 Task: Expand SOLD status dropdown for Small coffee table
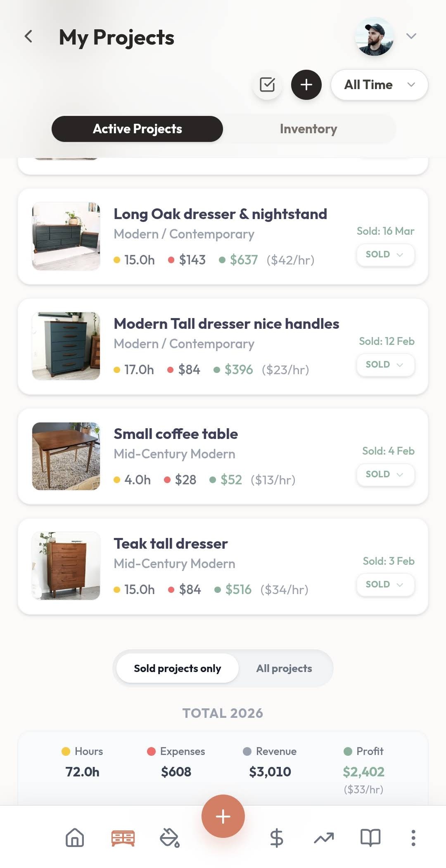tap(385, 474)
